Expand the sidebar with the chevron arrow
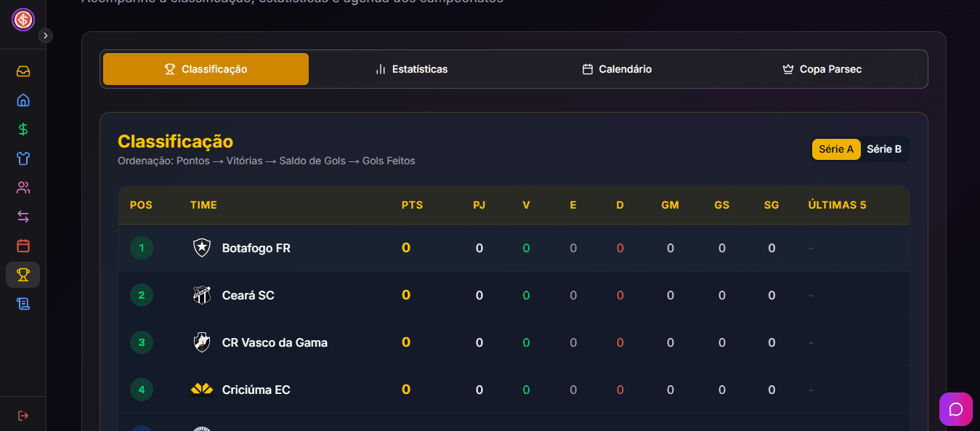 coord(46,36)
